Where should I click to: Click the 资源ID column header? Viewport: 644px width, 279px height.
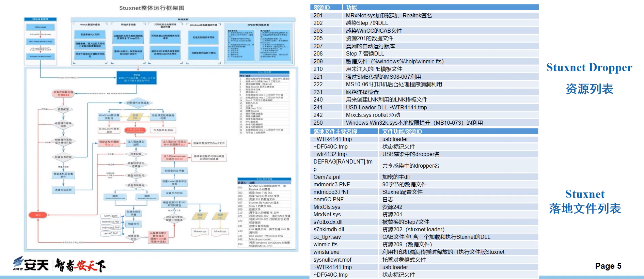(x=326, y=7)
